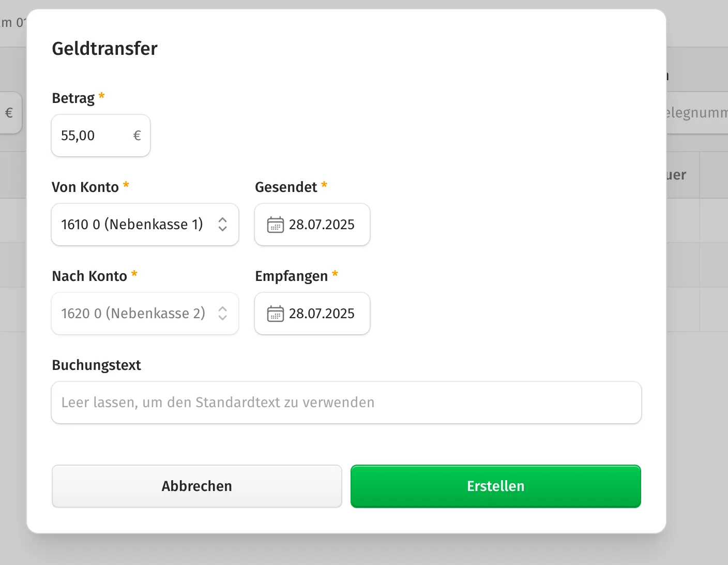Click the background euro amount field at left

pyautogui.click(x=11, y=113)
